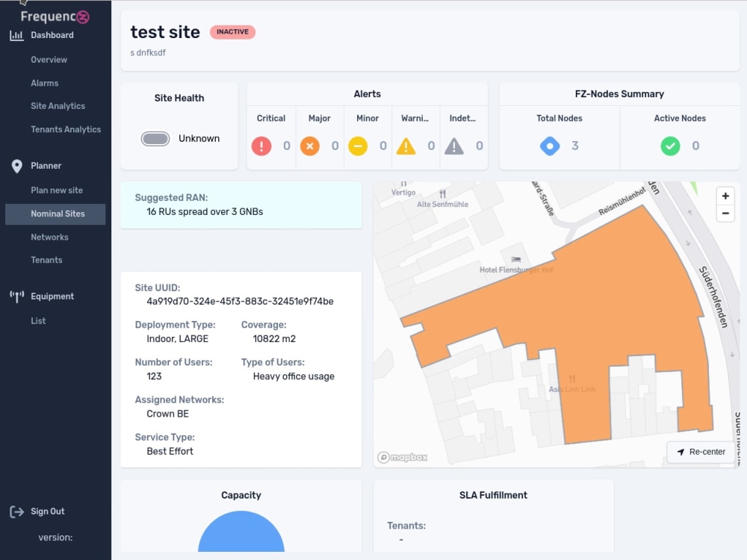Open the Overview page
The width and height of the screenshot is (747, 560).
[49, 60]
